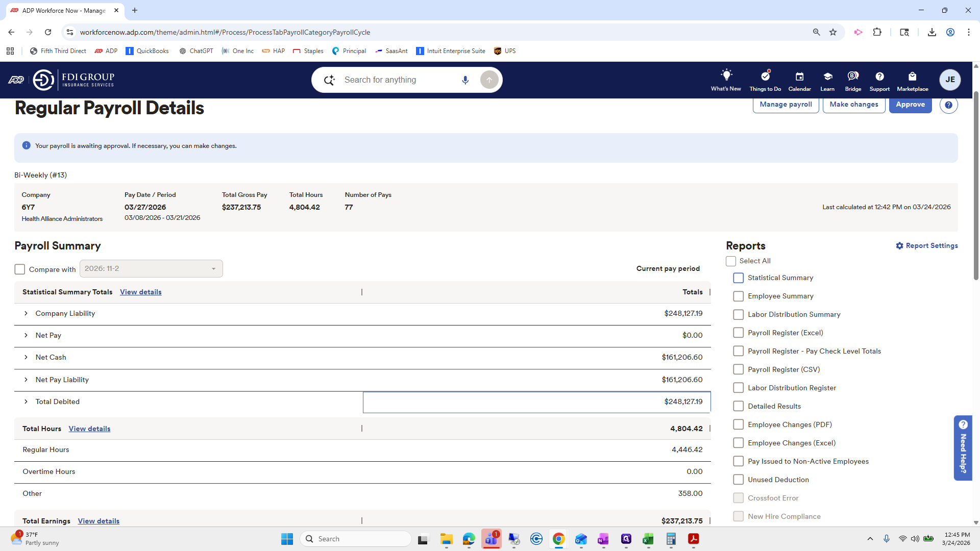Switch to the ADP Workforce Now browser tab
Screen dimensions: 980x551
click(x=64, y=10)
